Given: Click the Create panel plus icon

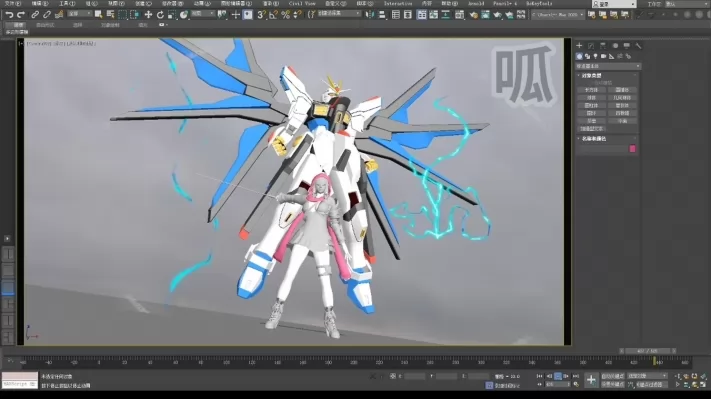Looking at the screenshot, I should tap(579, 46).
